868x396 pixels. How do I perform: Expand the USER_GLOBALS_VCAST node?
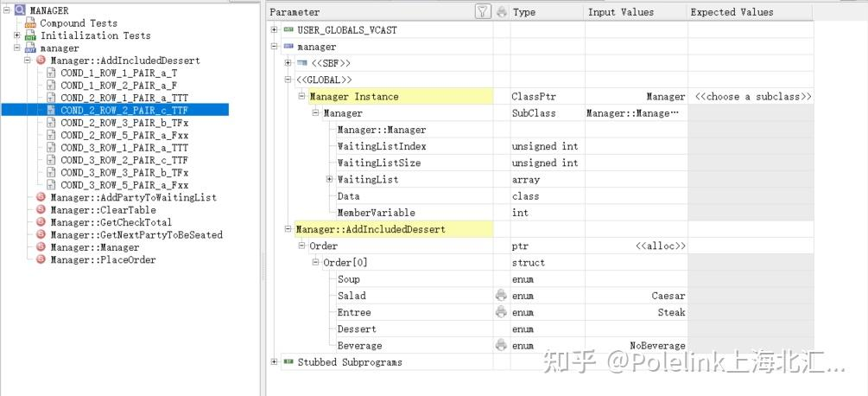coord(275,30)
